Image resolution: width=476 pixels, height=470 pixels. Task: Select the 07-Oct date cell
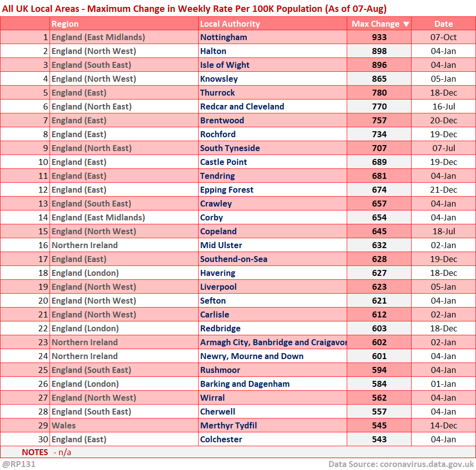tap(443, 37)
